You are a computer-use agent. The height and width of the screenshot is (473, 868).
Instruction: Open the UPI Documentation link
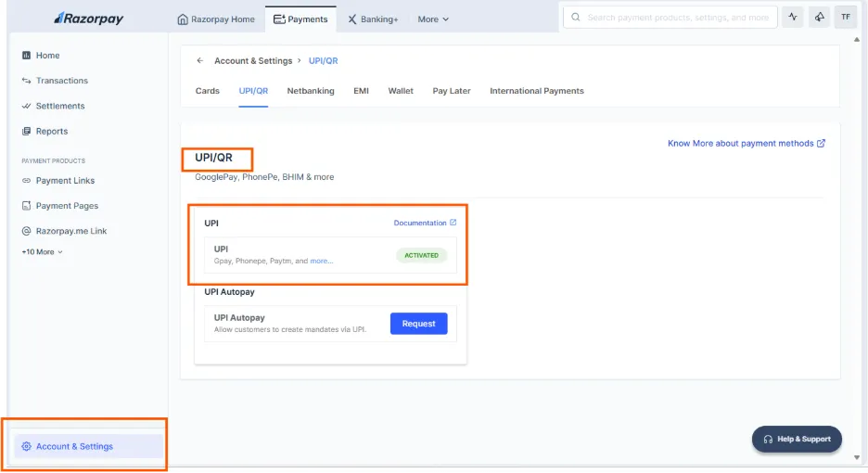tap(425, 223)
